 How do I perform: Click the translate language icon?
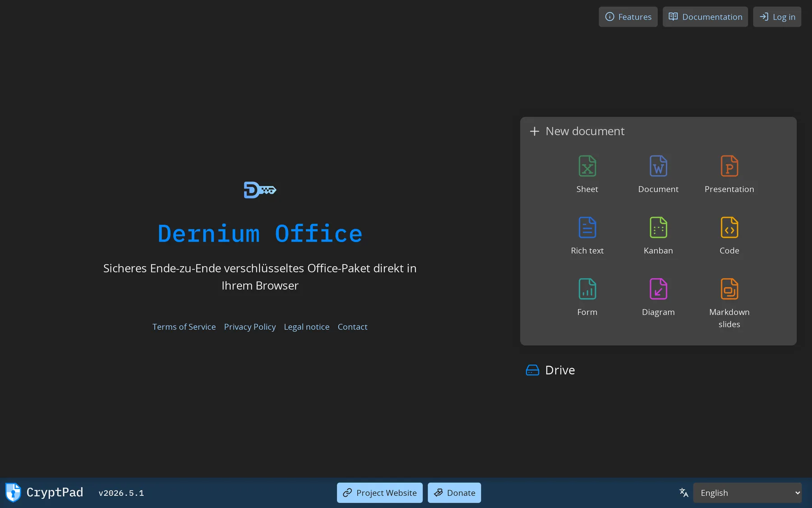point(684,493)
